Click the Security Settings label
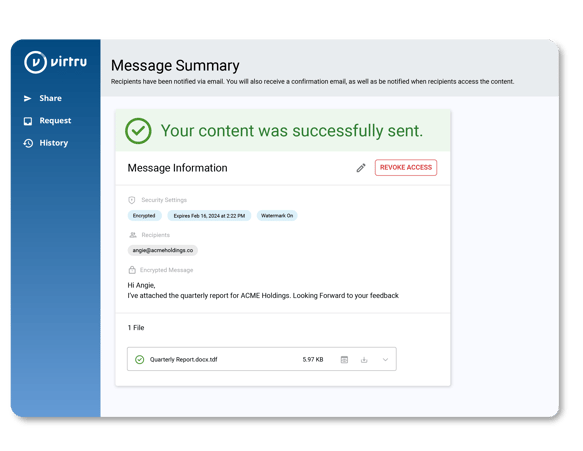 point(164,200)
